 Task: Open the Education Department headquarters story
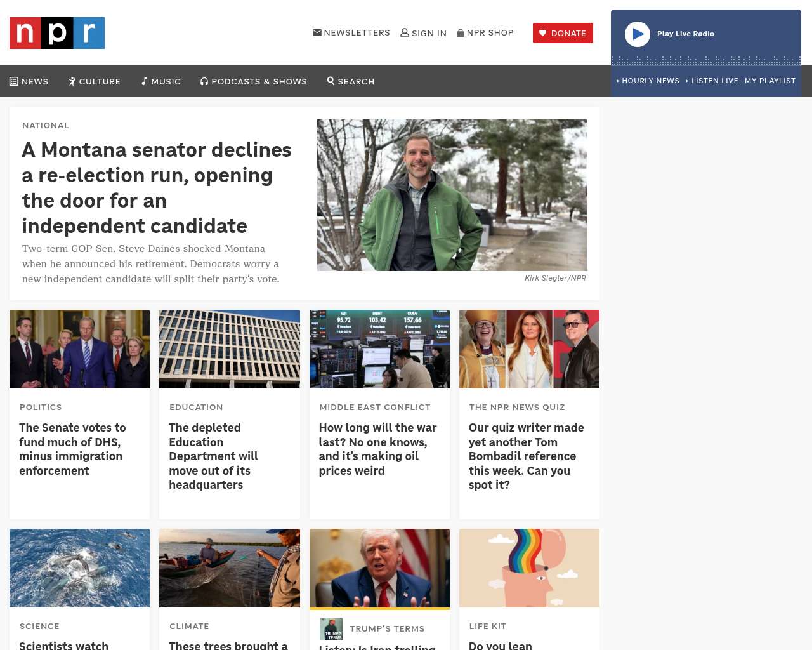(214, 456)
